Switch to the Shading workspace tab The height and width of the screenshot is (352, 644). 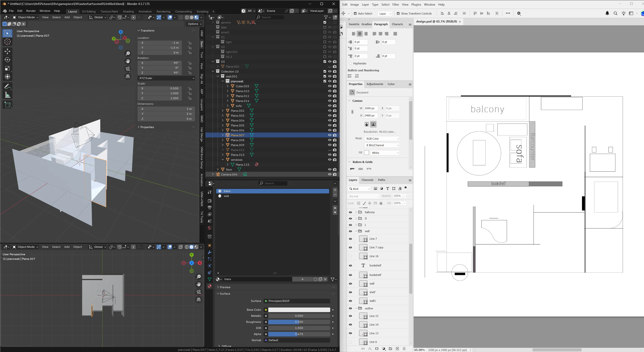(128, 11)
